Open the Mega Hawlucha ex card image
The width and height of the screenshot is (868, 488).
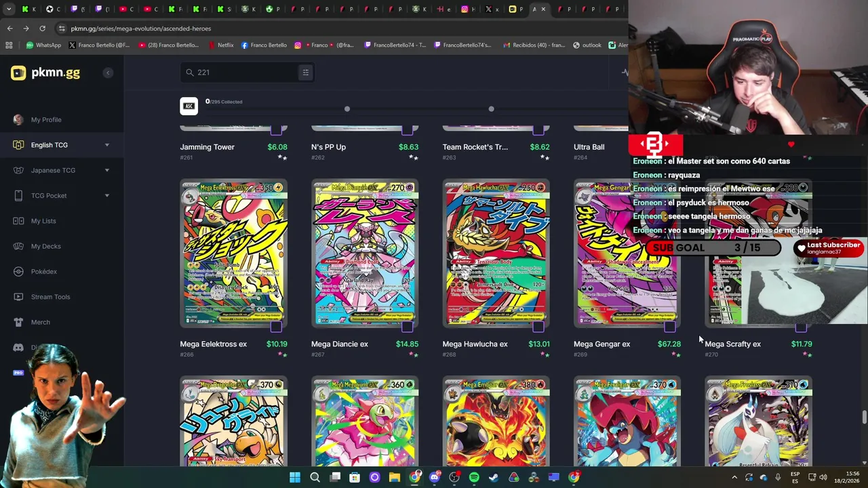496,253
